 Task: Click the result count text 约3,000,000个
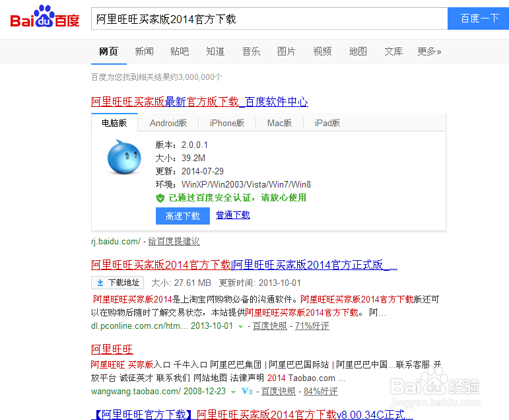(197, 77)
